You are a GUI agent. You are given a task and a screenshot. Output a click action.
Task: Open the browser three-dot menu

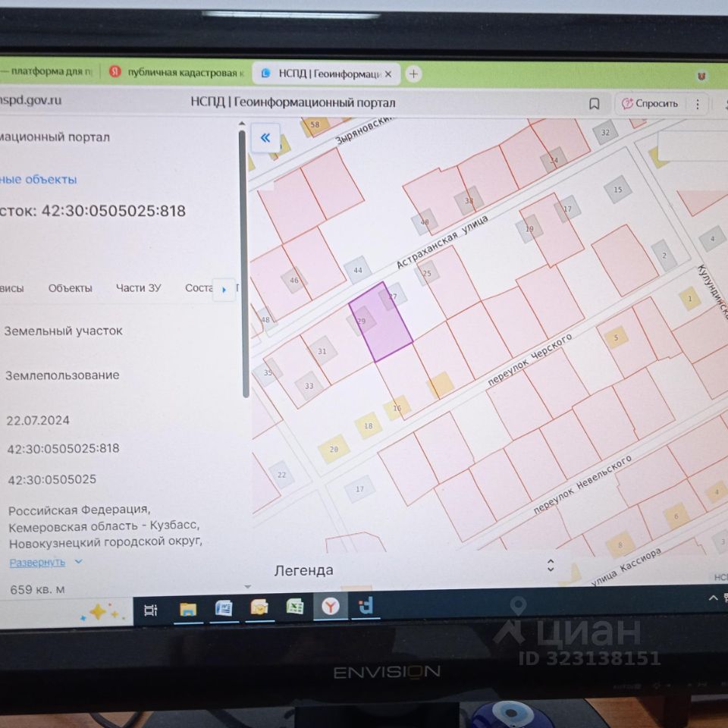pos(698,104)
